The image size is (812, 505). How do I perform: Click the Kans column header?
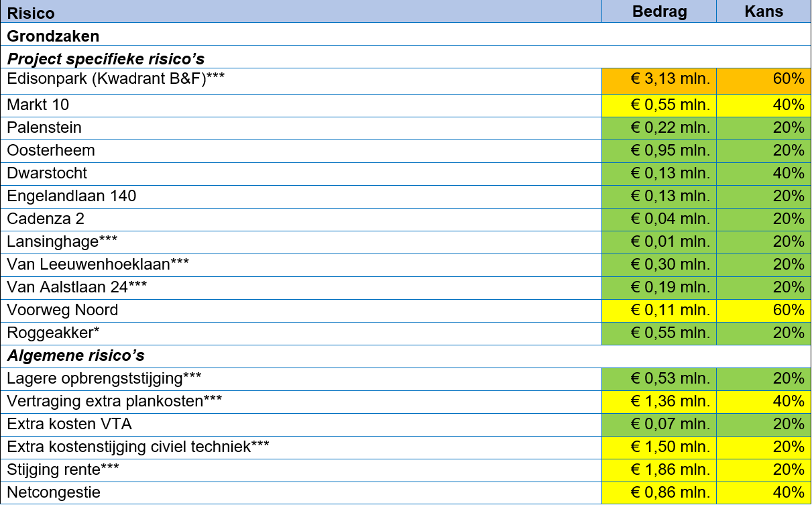pyautogui.click(x=764, y=12)
